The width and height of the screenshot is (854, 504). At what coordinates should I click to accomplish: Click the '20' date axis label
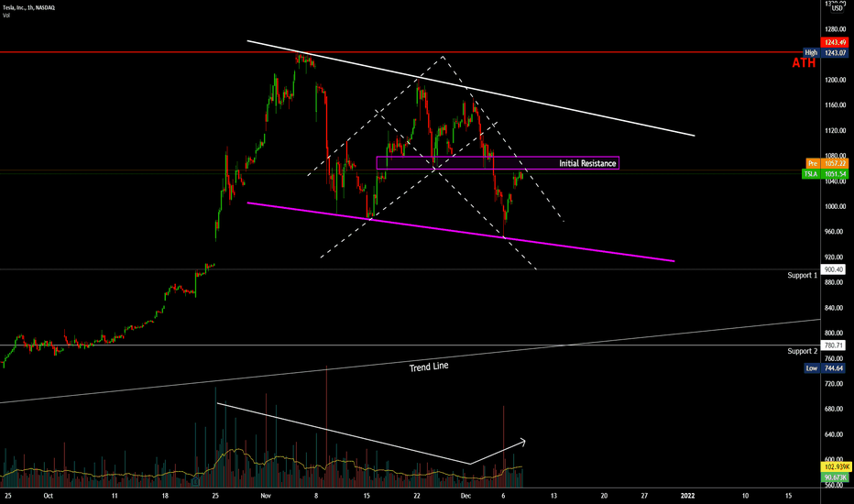(x=604, y=496)
